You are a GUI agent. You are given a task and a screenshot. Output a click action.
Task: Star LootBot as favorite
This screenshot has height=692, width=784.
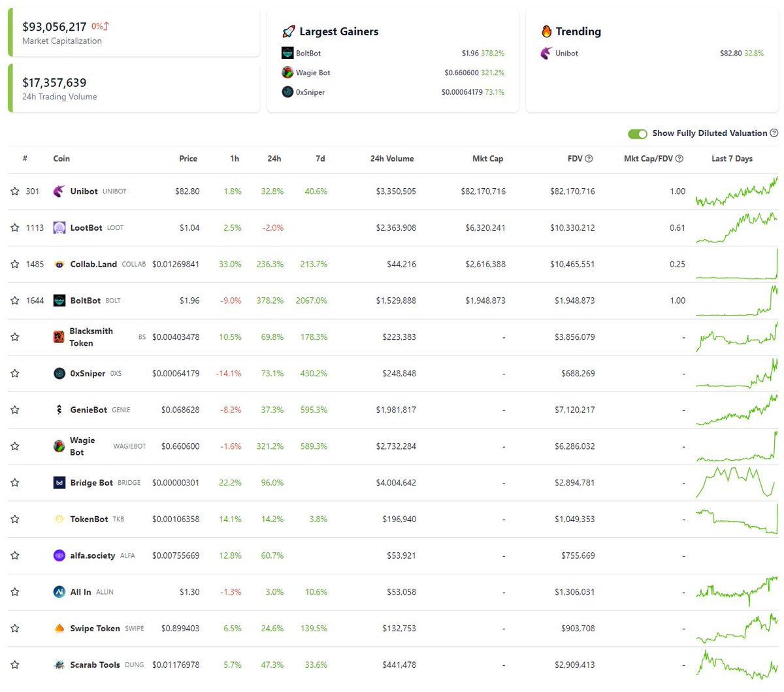(15, 228)
